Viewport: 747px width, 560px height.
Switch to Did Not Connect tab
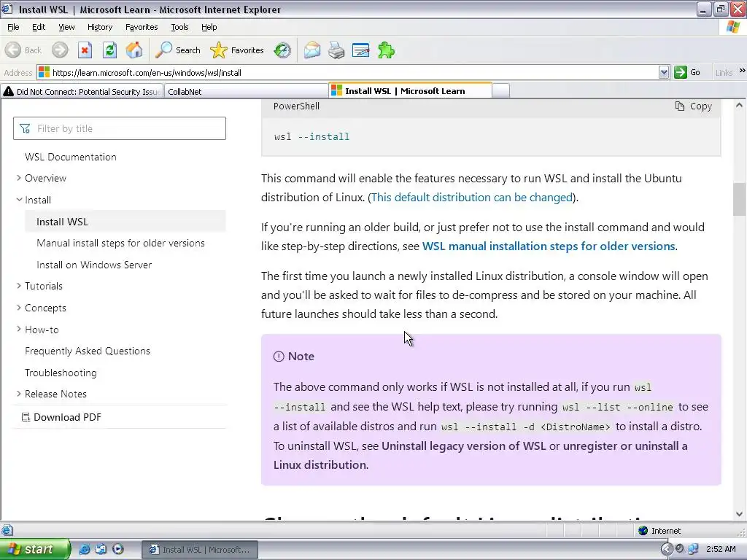[x=82, y=91]
